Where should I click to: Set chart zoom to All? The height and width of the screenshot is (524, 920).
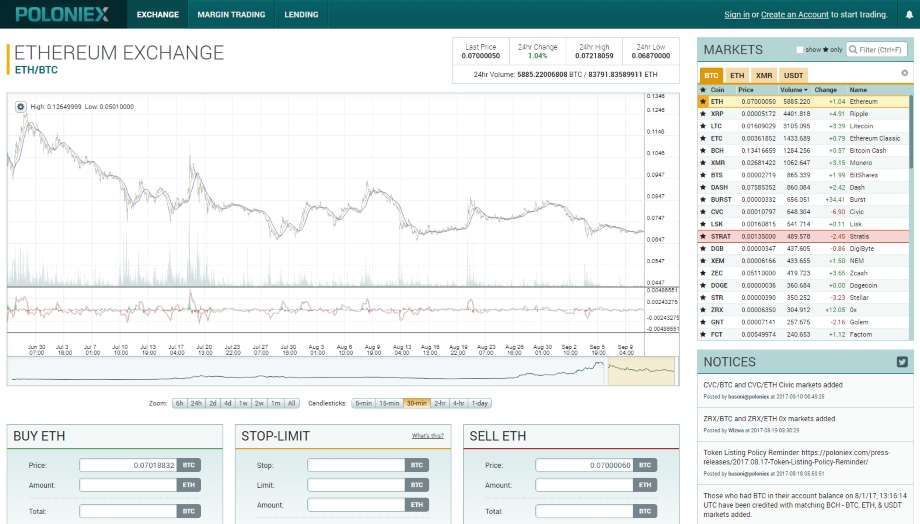pyautogui.click(x=292, y=404)
